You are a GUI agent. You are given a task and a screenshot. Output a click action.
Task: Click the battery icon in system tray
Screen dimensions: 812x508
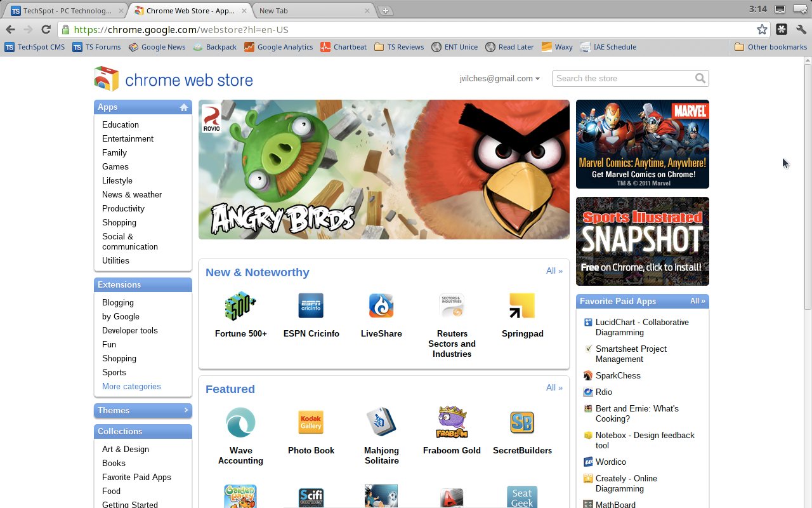799,9
